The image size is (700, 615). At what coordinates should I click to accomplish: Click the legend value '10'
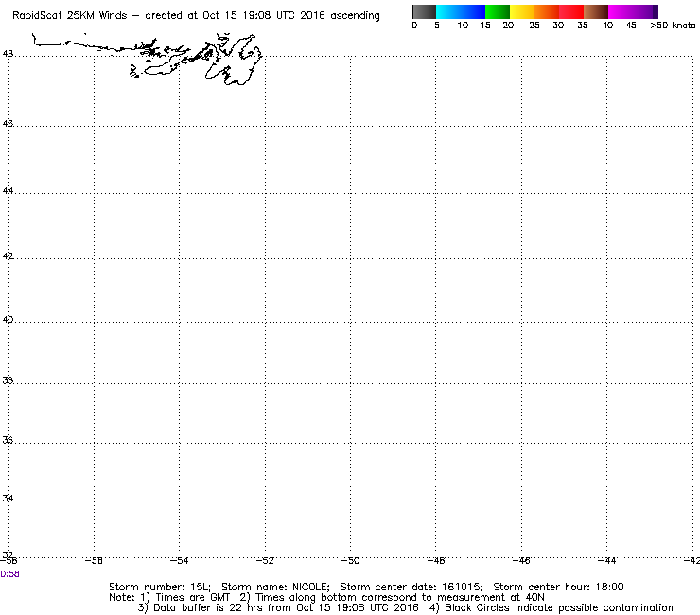coord(463,26)
